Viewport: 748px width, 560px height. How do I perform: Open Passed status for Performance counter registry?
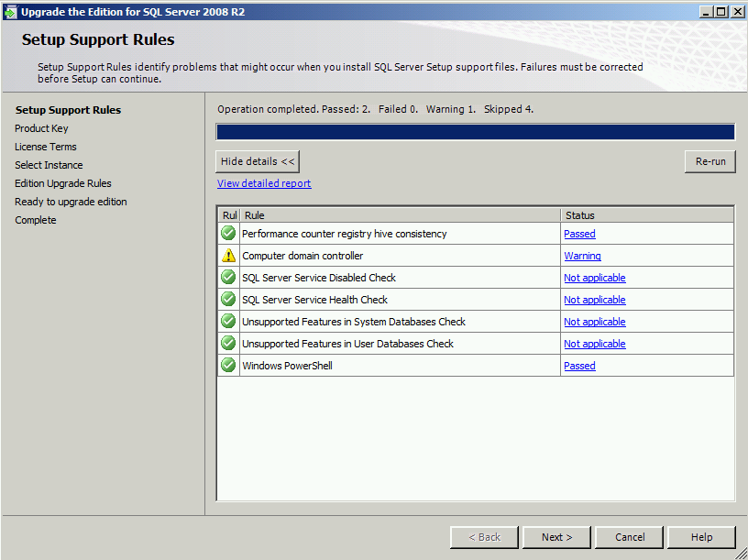click(x=579, y=234)
